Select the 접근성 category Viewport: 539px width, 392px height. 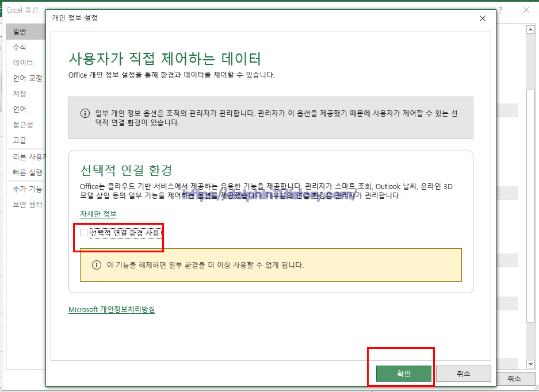pyautogui.click(x=26, y=125)
